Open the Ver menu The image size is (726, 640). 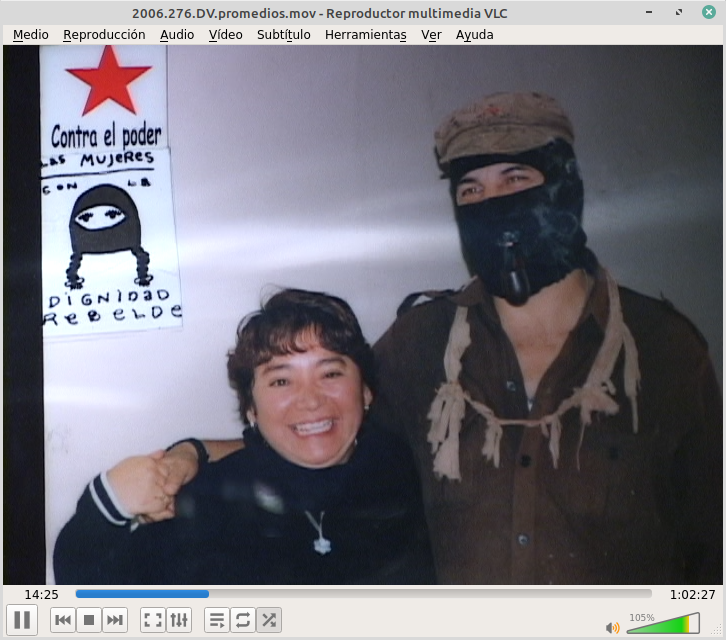[431, 35]
